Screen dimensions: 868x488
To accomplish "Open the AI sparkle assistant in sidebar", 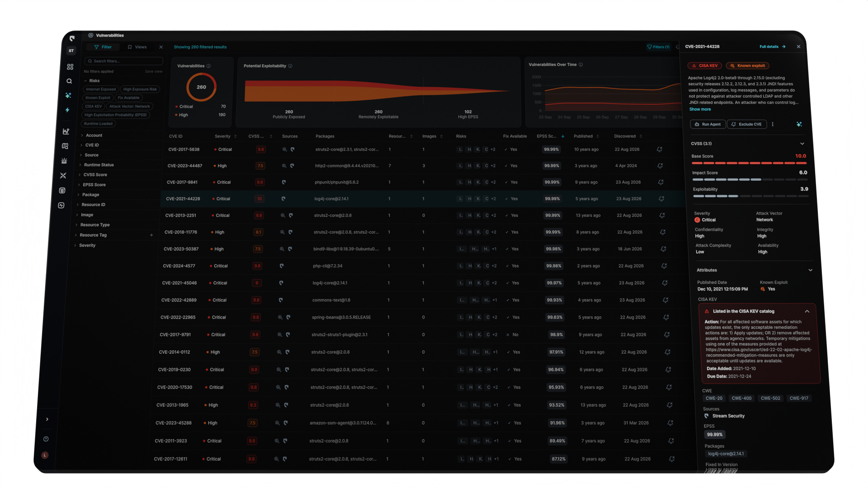I will (68, 95).
